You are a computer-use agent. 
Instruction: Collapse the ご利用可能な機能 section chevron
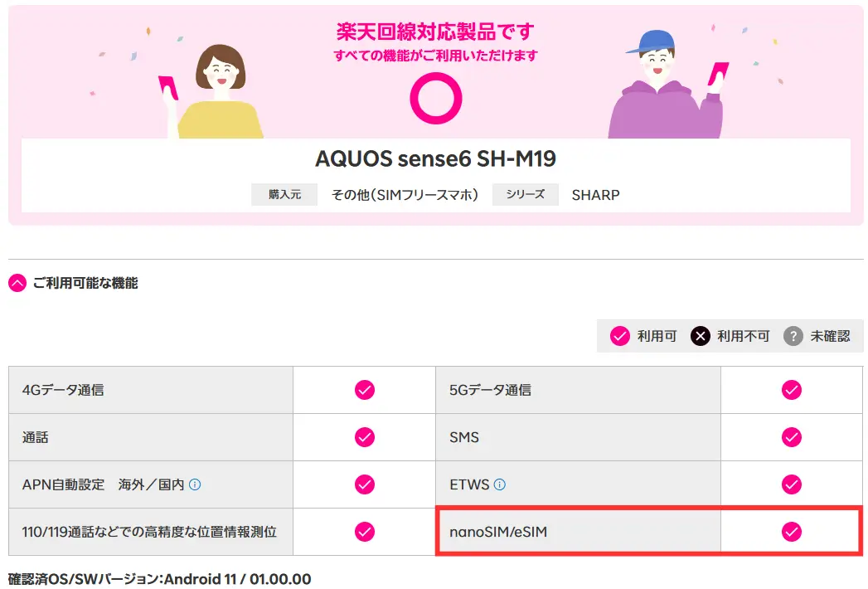pyautogui.click(x=17, y=284)
